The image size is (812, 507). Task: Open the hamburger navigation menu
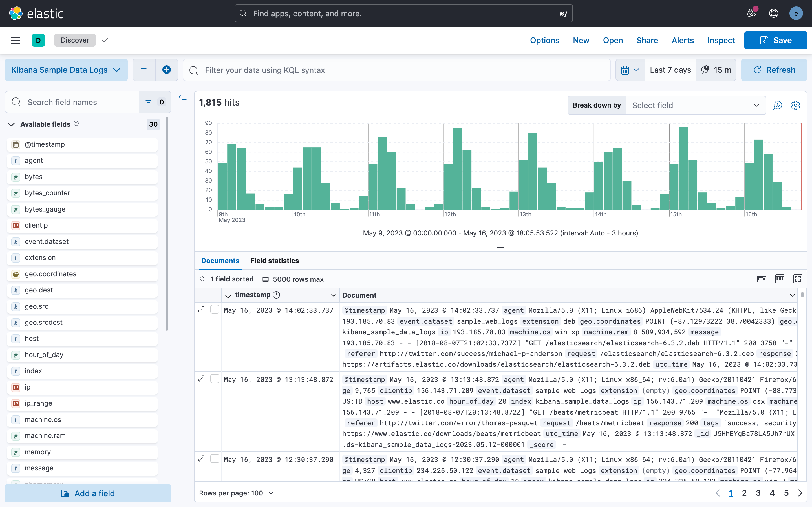[x=16, y=40]
